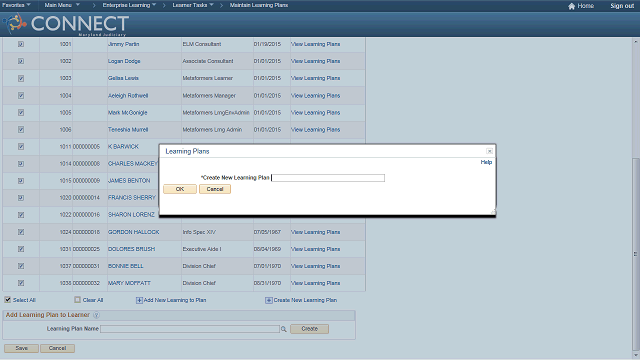Click the SHARON LORENZ name link
This screenshot has width=640, height=360.
(x=131, y=215)
